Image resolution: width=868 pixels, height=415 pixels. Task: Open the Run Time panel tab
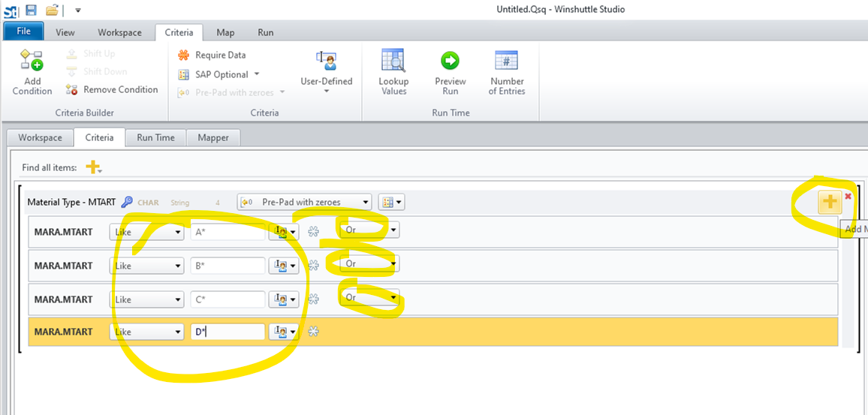(x=155, y=137)
